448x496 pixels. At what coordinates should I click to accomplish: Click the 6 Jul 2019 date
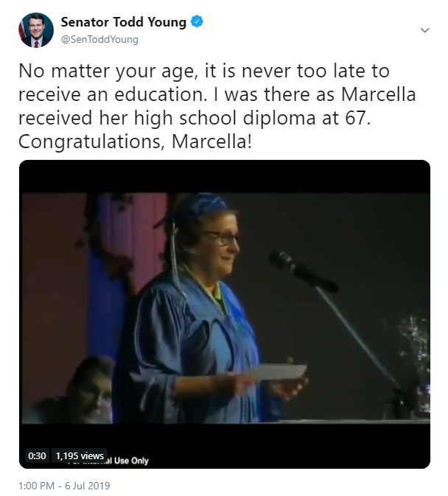pyautogui.click(x=88, y=486)
